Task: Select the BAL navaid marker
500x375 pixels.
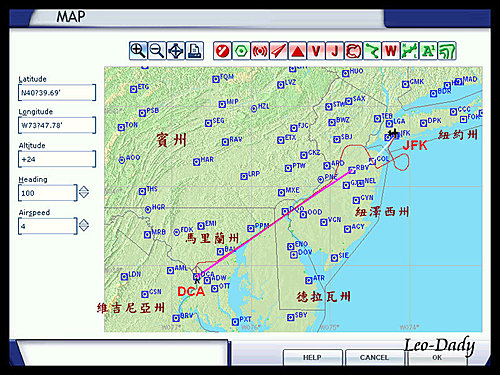Action: point(220,251)
